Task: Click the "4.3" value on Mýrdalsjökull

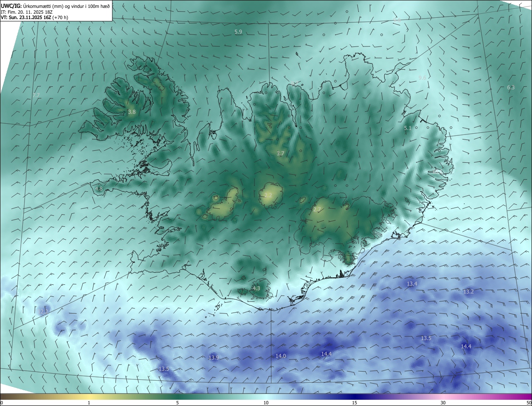Action: pyautogui.click(x=256, y=289)
